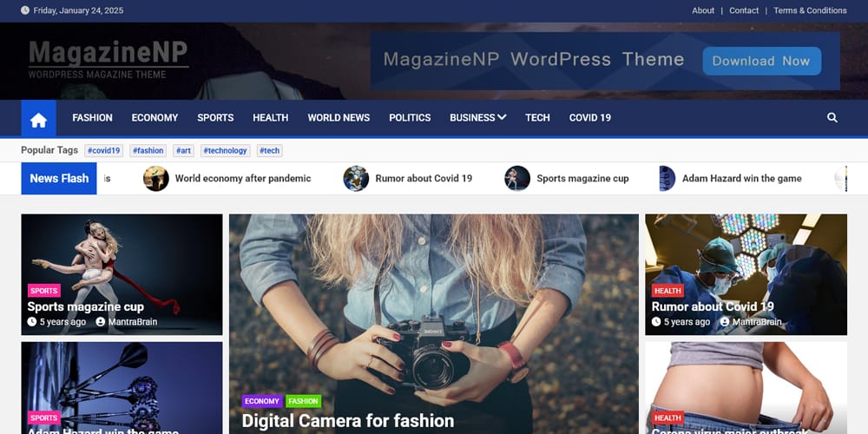The height and width of the screenshot is (434, 868).
Task: Click the Contact link
Action: coord(744,10)
